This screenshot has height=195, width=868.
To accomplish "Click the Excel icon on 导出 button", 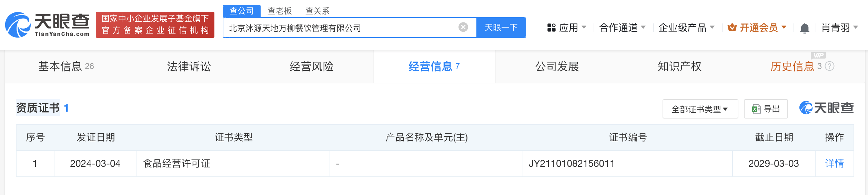I will coord(756,109).
